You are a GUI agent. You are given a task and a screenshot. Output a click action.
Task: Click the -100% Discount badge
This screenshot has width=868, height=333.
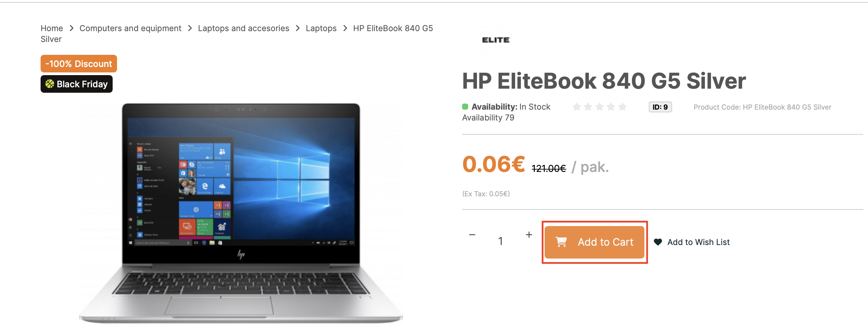[x=78, y=64]
